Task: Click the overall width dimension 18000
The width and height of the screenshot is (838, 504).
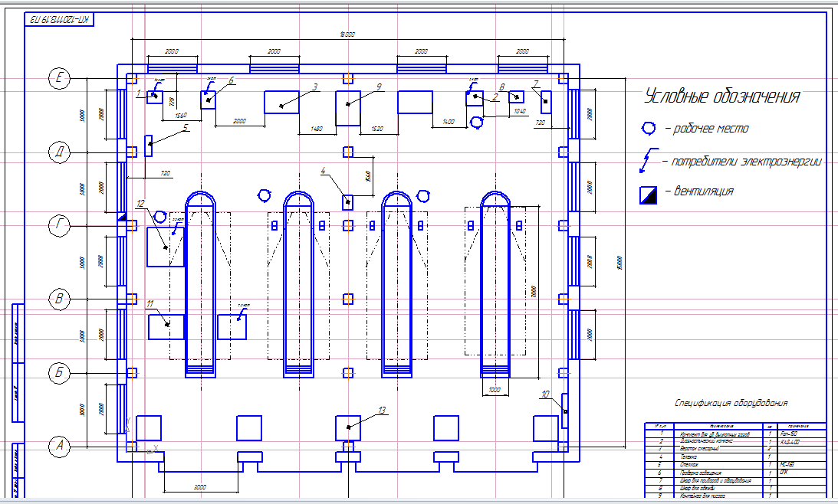Action: [x=347, y=34]
